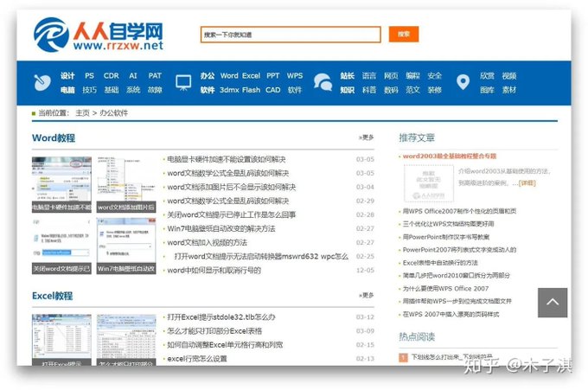Screen dimensions: 588x390
Task: Open the PPT navigation item
Action: click(273, 76)
